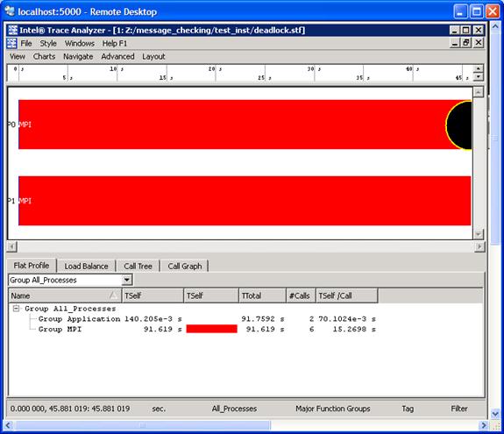Sort by the TTotal column header
This screenshot has width=504, height=434.
262,295
